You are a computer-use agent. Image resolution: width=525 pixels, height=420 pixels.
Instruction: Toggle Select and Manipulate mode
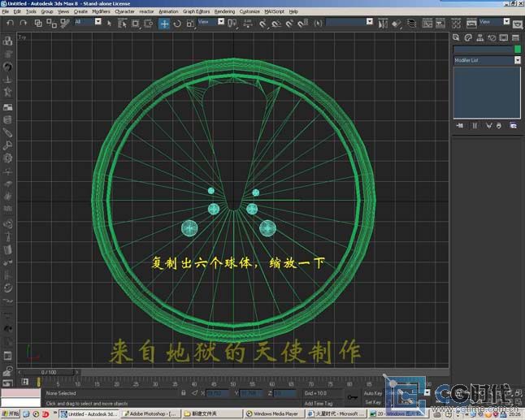(x=248, y=23)
